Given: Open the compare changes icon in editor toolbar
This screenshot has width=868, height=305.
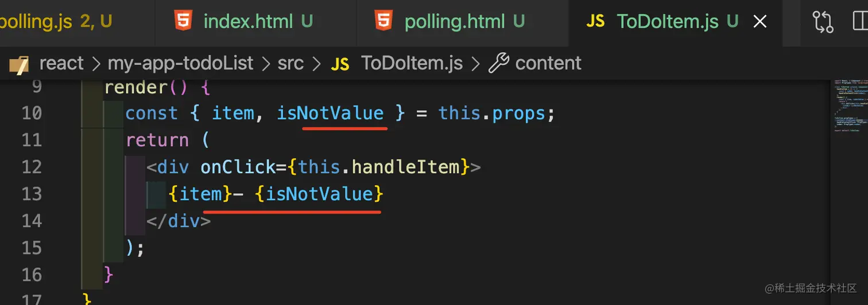Looking at the screenshot, I should (823, 22).
